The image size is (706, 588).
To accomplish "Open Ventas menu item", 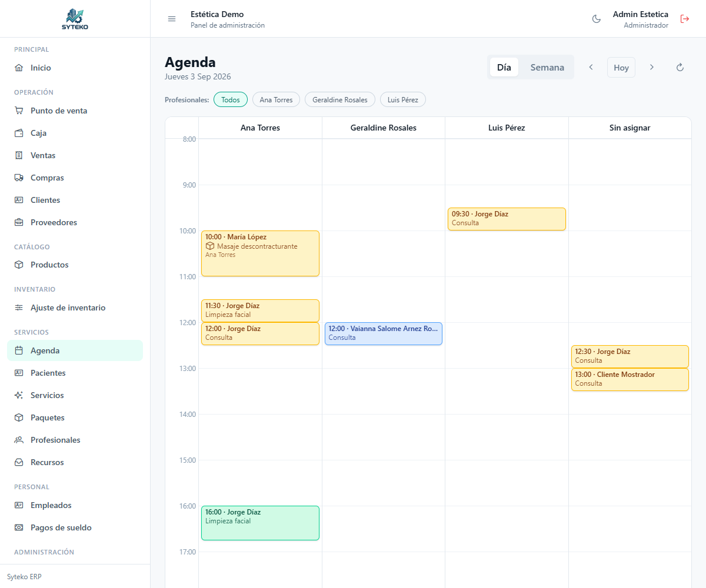I will point(75,155).
